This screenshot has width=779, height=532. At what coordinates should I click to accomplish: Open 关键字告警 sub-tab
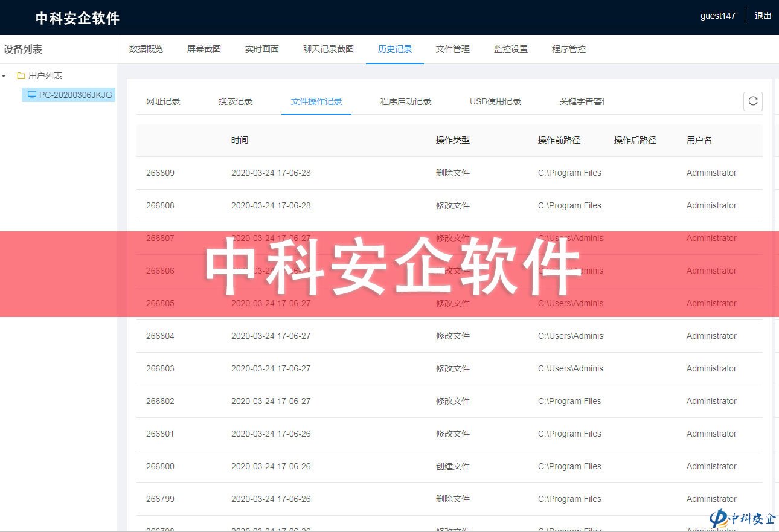[x=582, y=101]
